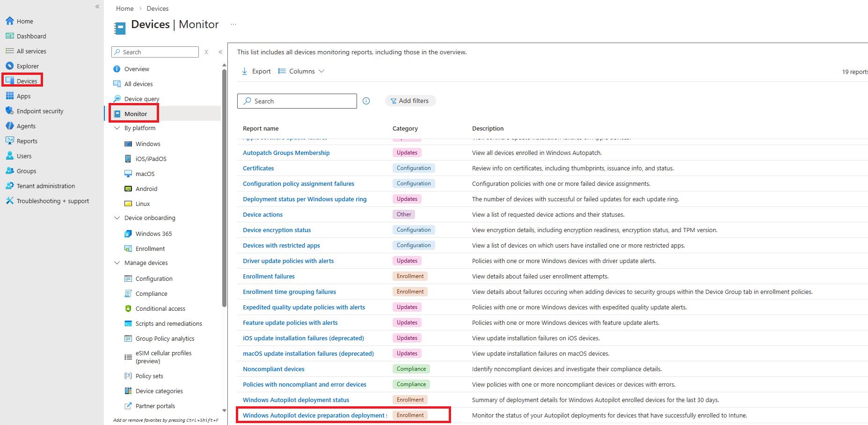Open Endpoint security shield icon

click(x=10, y=111)
